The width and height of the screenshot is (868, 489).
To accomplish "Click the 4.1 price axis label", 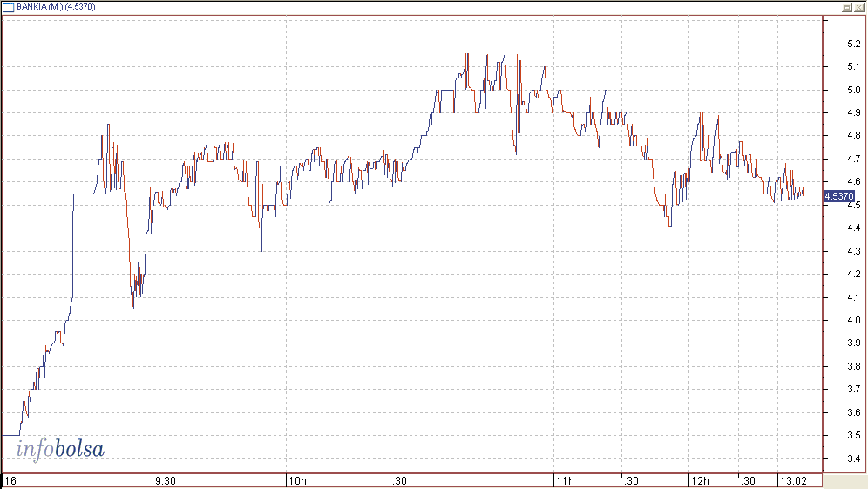I will (853, 297).
